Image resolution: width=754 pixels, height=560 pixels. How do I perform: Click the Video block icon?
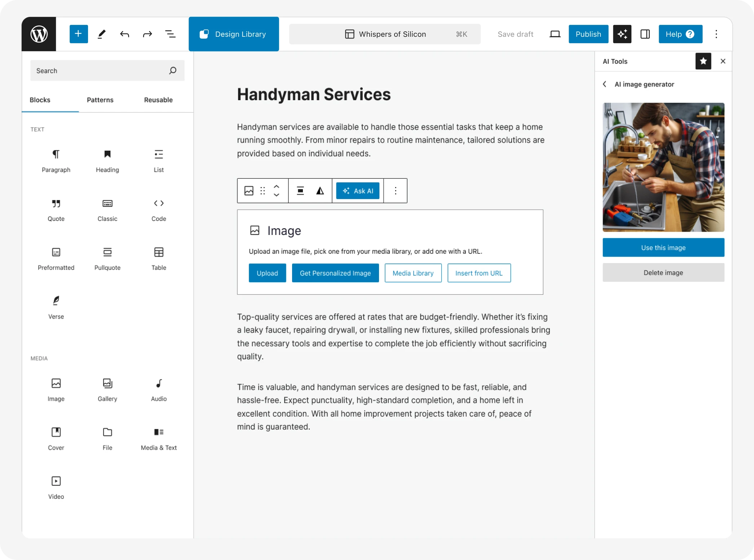pos(56,481)
